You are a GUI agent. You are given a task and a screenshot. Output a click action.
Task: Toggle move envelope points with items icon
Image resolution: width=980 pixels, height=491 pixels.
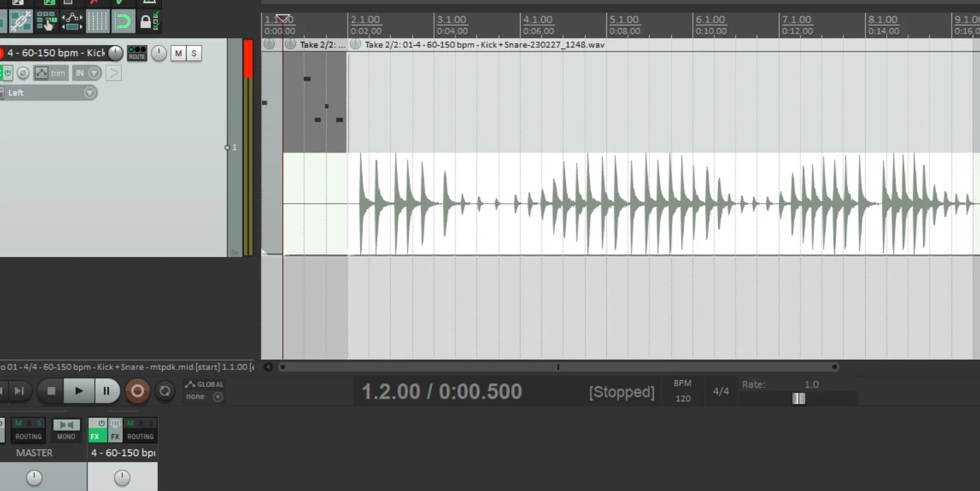coord(72,22)
